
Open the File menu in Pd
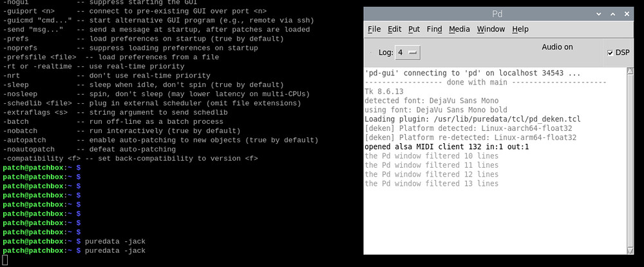[x=374, y=29]
